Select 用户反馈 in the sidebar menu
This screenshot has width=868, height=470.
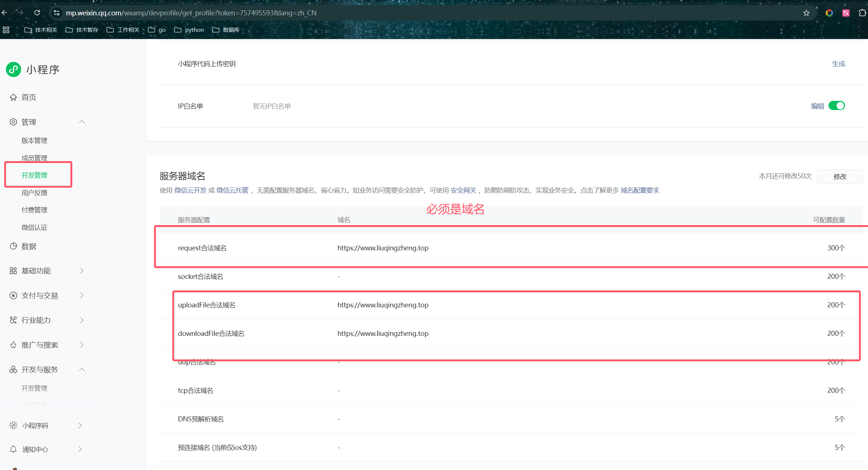(x=34, y=193)
